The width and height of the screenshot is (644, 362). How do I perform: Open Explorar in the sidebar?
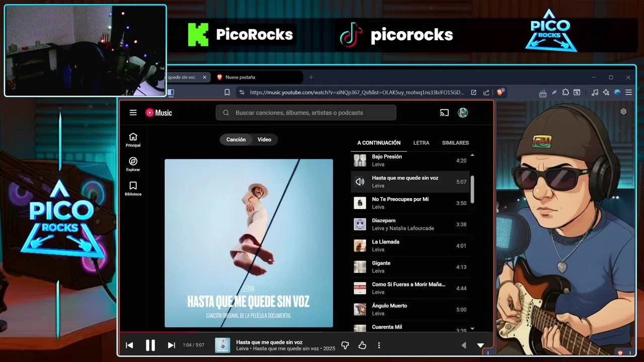pyautogui.click(x=133, y=164)
